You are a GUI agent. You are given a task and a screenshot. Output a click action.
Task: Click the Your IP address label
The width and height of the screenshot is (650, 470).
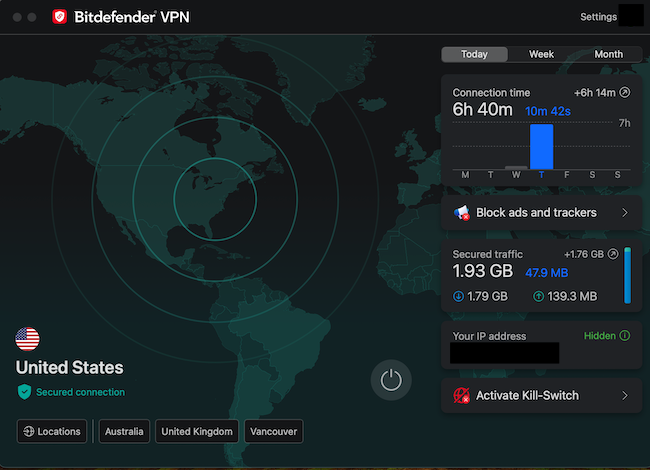point(489,336)
